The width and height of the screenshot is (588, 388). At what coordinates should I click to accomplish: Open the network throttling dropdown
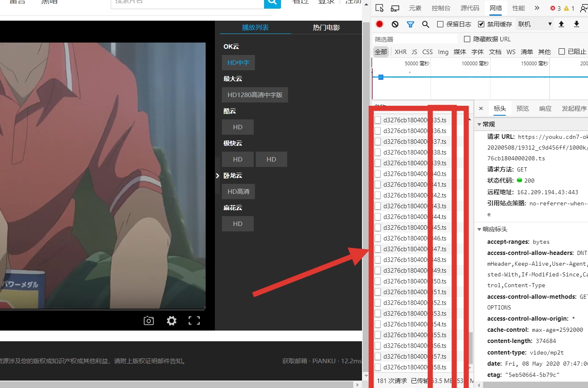[535, 24]
